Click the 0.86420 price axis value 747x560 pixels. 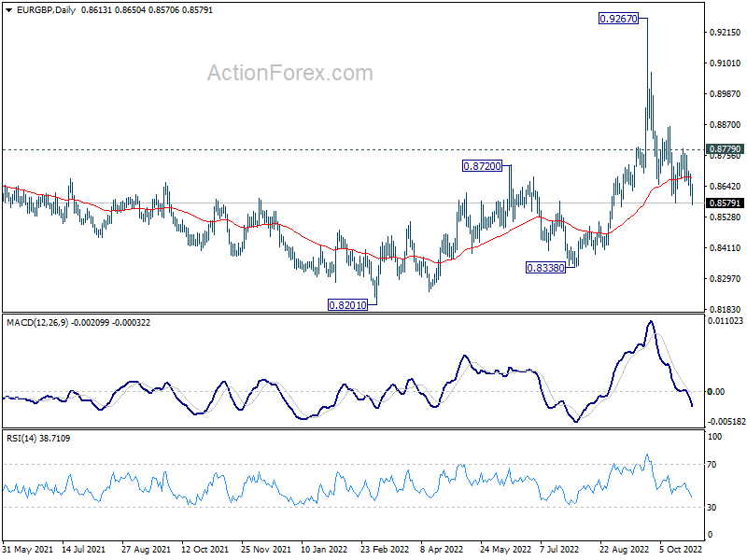coord(726,186)
